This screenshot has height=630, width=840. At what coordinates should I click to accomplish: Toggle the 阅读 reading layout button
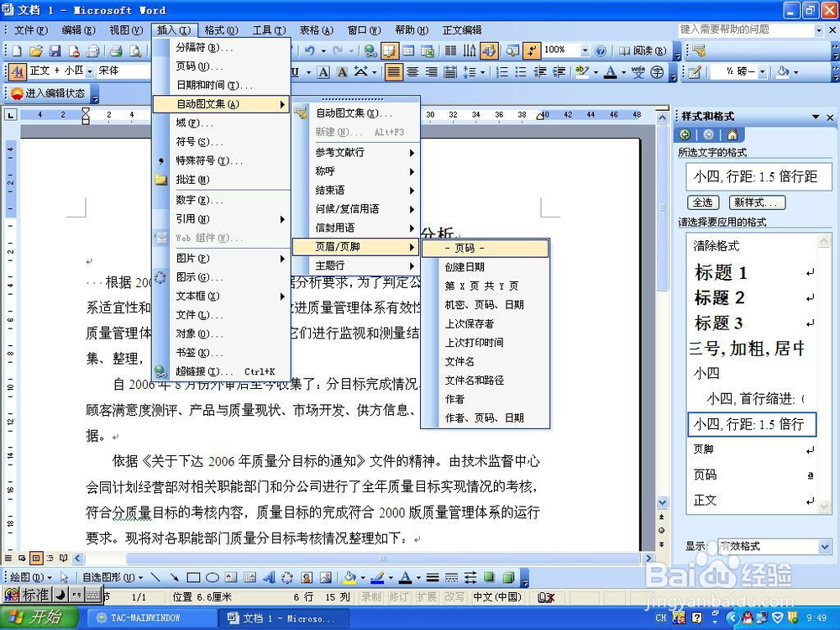[x=643, y=51]
